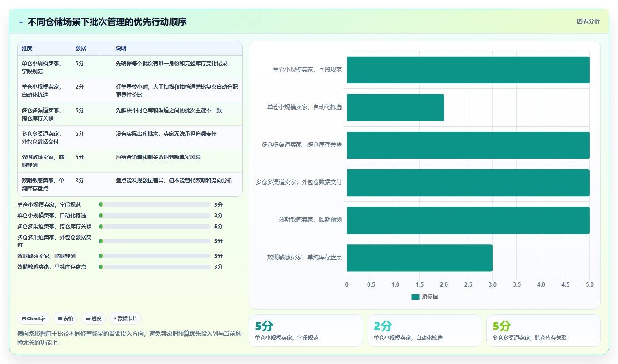Click the chart y-axis label 单仓小规模卖家,自动化拣选
Screen dimensions: 618x364
[304, 107]
